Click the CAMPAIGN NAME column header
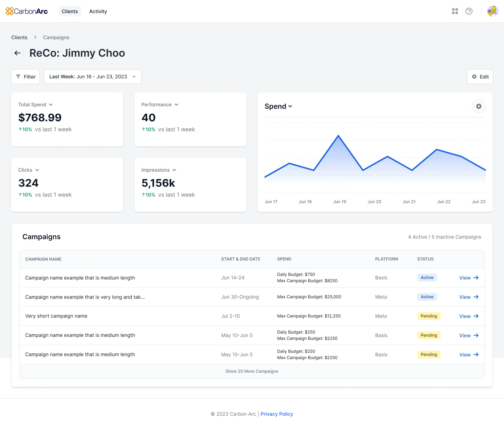504x429 pixels. point(43,259)
